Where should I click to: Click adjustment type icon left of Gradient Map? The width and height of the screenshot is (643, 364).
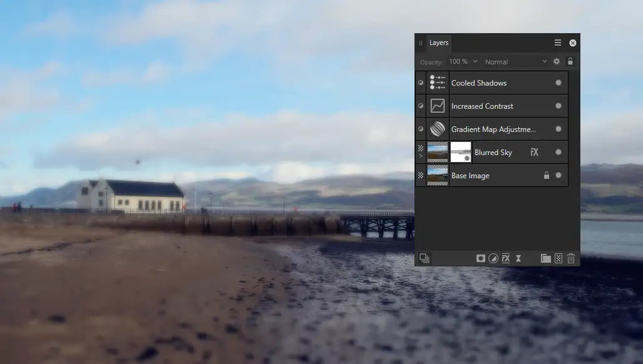coord(421,129)
